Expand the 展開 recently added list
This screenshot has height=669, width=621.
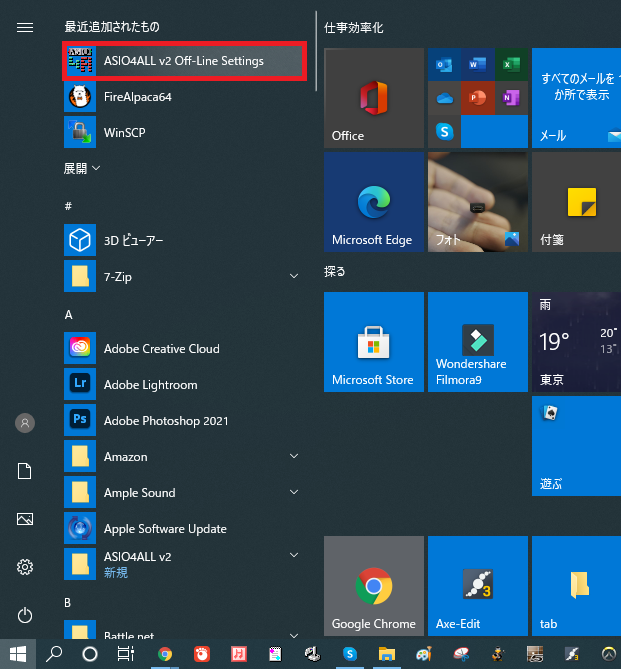[x=82, y=169]
